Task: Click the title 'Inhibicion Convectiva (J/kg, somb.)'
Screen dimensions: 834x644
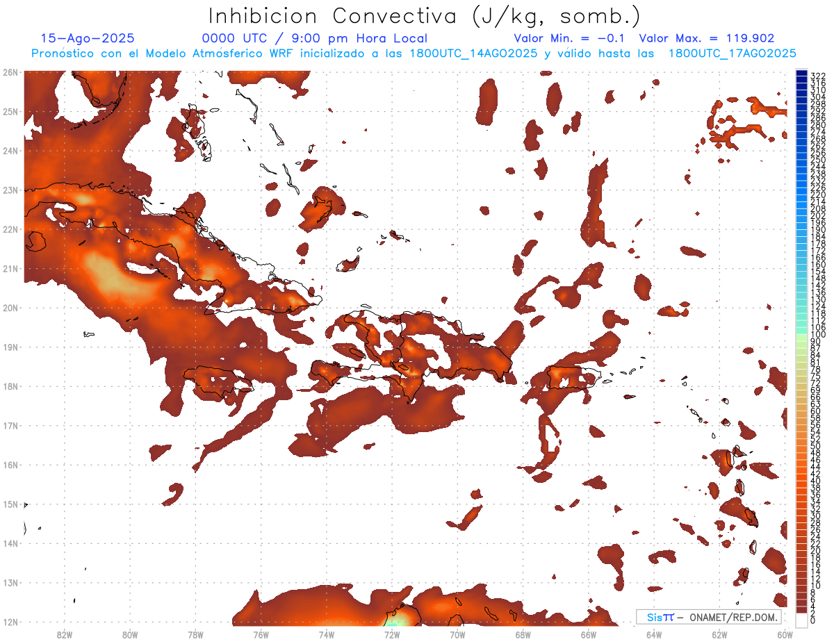Action: 425,16
